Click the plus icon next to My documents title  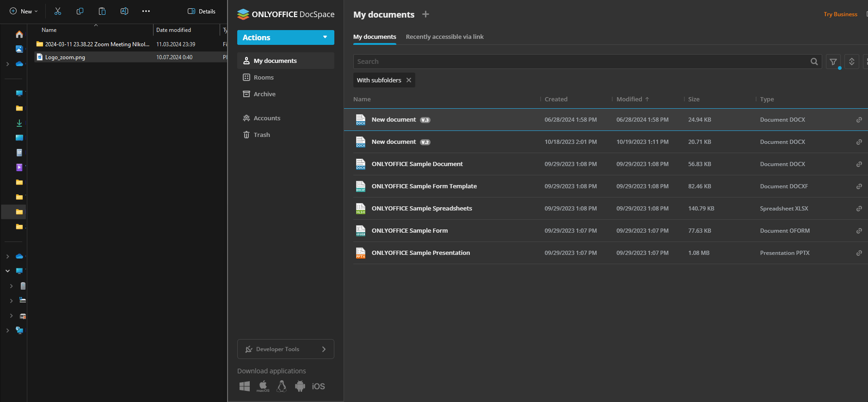[425, 14]
